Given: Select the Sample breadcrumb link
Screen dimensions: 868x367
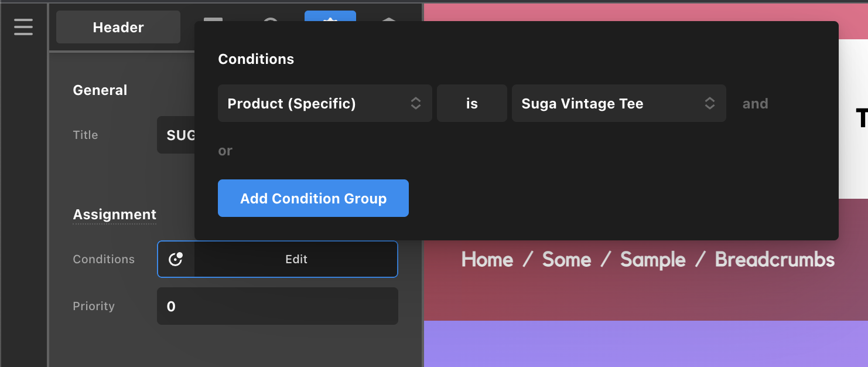Looking at the screenshot, I should click(652, 259).
